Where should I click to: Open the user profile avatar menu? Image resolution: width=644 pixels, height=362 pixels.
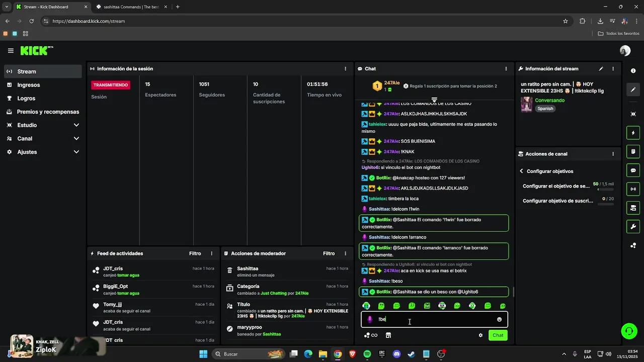(x=625, y=51)
